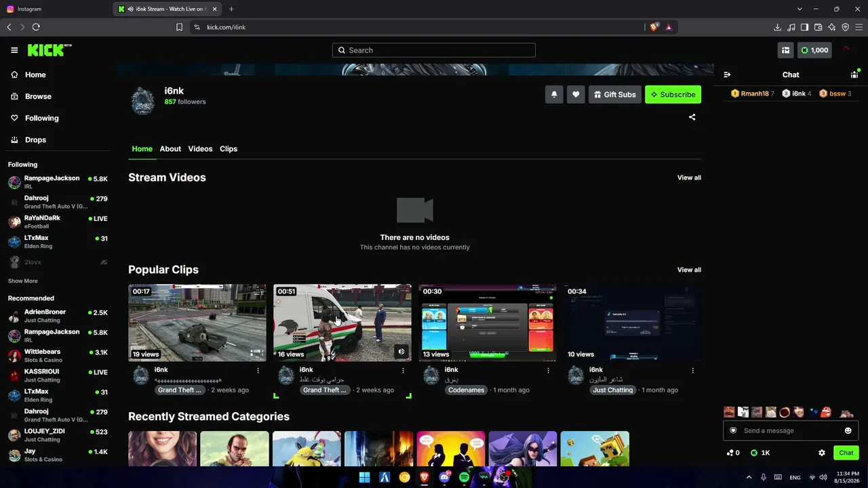Screen dimensions: 868x488
Task: Open browser downloads
Action: tap(777, 27)
